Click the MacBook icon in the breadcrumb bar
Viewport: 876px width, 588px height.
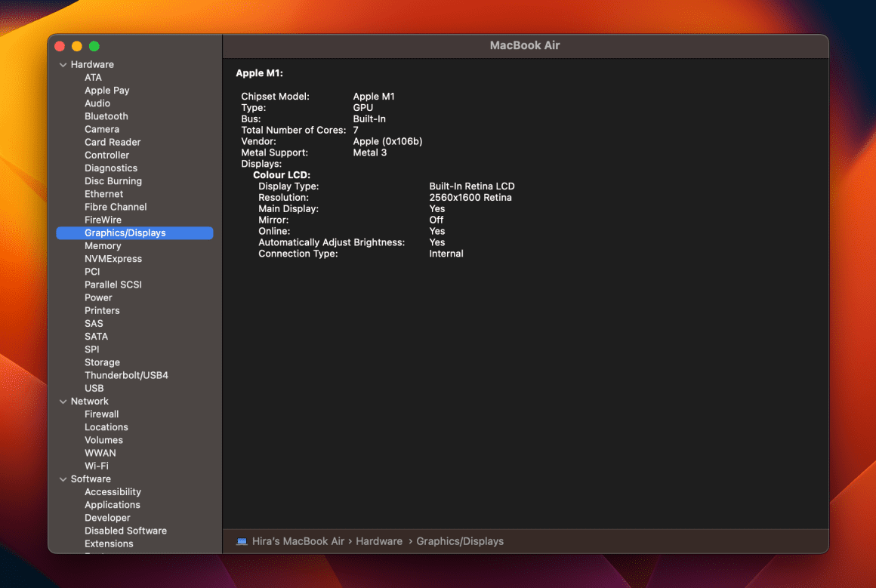tap(242, 541)
